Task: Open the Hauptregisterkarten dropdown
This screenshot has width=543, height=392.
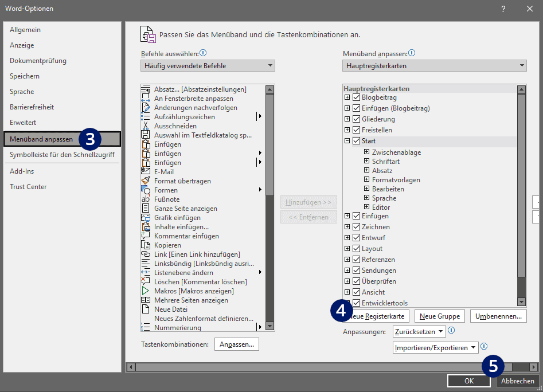Action: pos(435,66)
